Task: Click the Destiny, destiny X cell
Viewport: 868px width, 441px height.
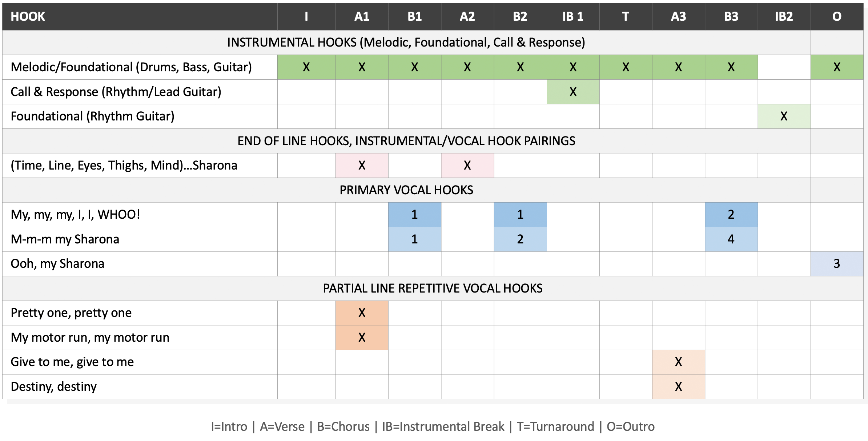Action: [x=679, y=387]
